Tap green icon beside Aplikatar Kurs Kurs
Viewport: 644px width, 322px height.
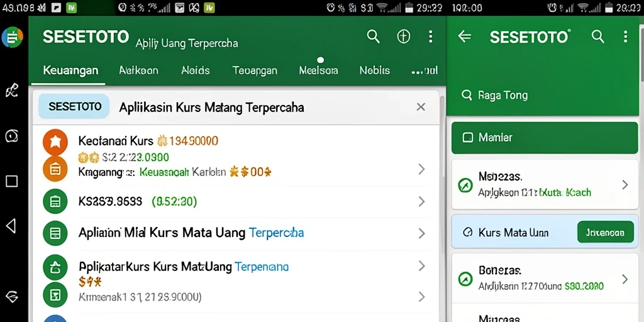(x=55, y=267)
